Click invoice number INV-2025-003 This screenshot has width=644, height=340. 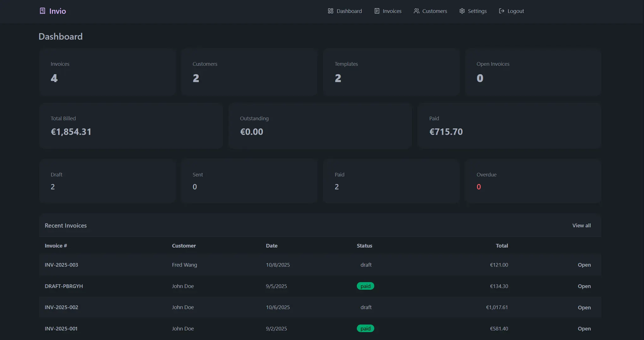tap(61, 265)
